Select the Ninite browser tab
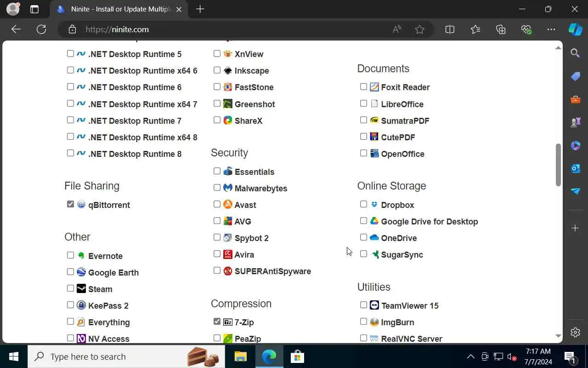 [119, 9]
